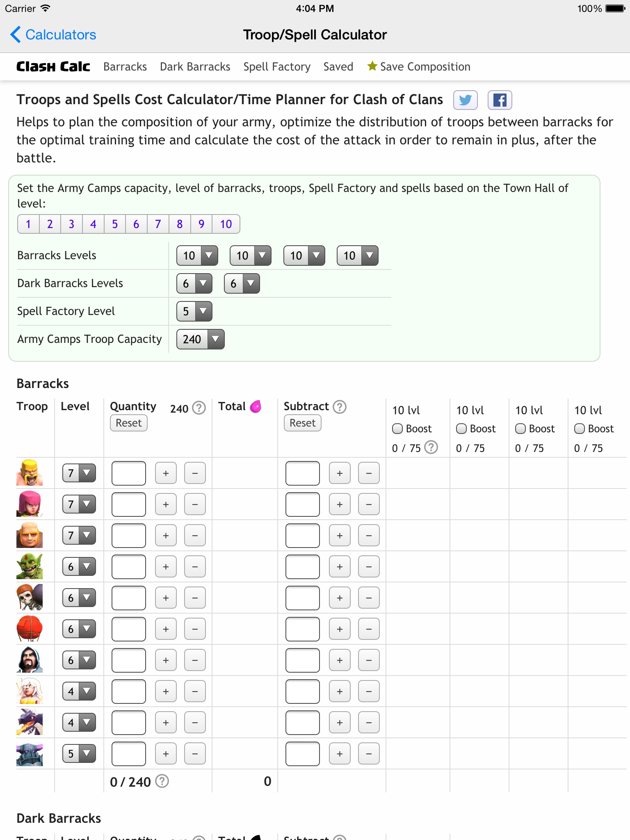The image size is (630, 840).
Task: Enable Boost for the fourth barracks
Action: click(580, 429)
